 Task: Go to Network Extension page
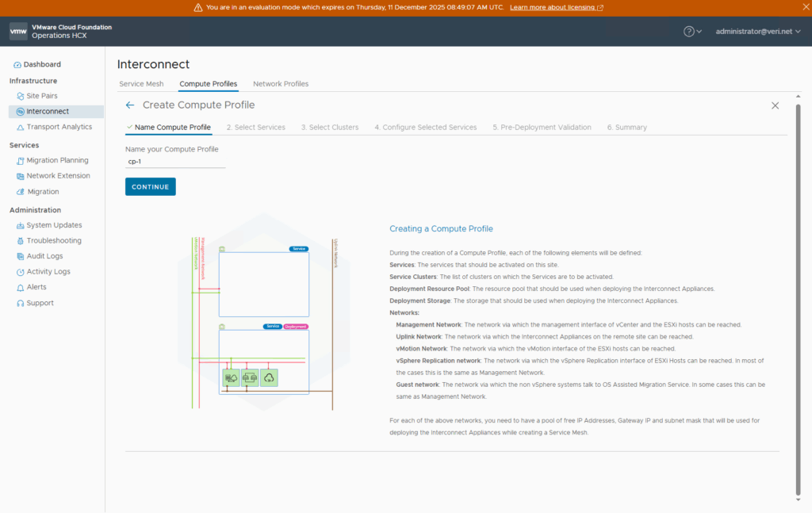pyautogui.click(x=58, y=176)
